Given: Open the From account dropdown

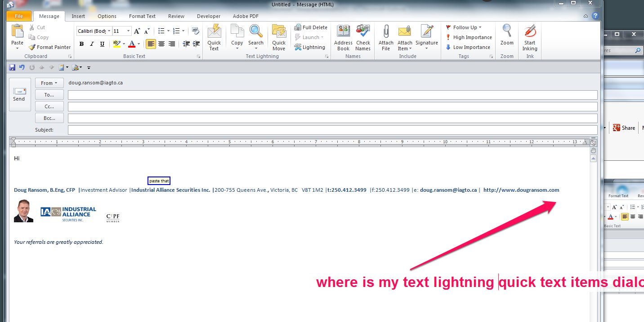Looking at the screenshot, I should tap(49, 83).
